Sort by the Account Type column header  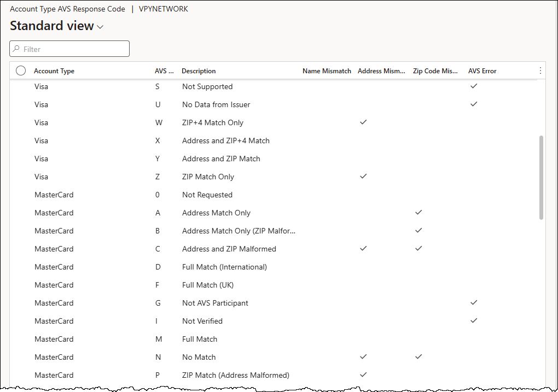pyautogui.click(x=54, y=71)
